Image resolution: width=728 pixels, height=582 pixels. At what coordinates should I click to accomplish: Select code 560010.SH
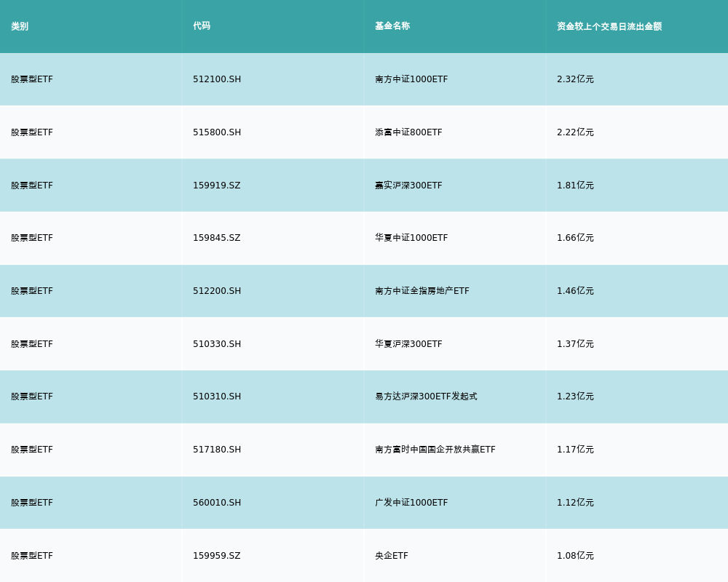click(217, 503)
